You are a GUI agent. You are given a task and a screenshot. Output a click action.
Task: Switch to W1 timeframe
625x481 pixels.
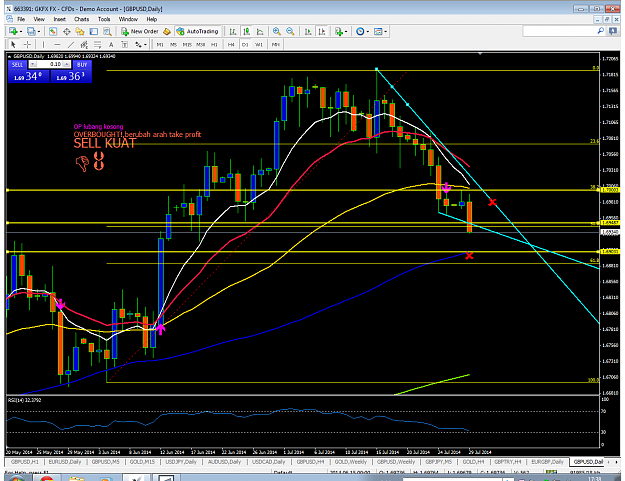(259, 45)
